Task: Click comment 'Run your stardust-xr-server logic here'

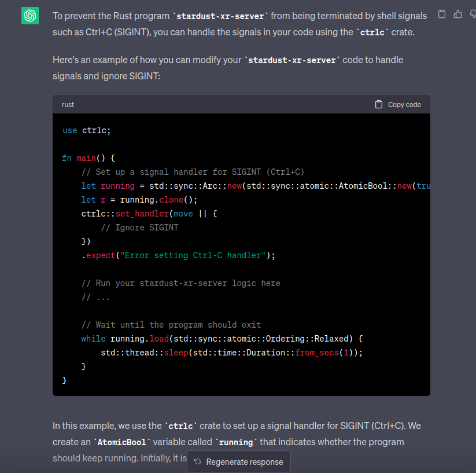Action: click(x=180, y=283)
